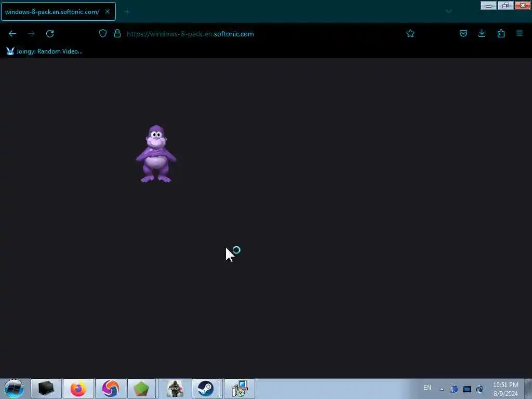Image resolution: width=532 pixels, height=399 pixels.
Task: Minimize the Firefox window
Action: (x=488, y=6)
